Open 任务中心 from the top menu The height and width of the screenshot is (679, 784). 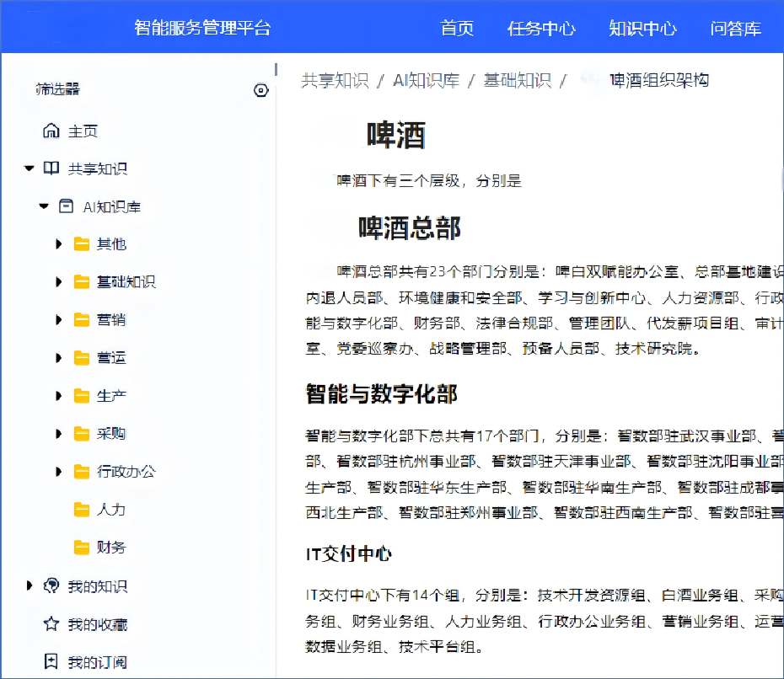541,28
